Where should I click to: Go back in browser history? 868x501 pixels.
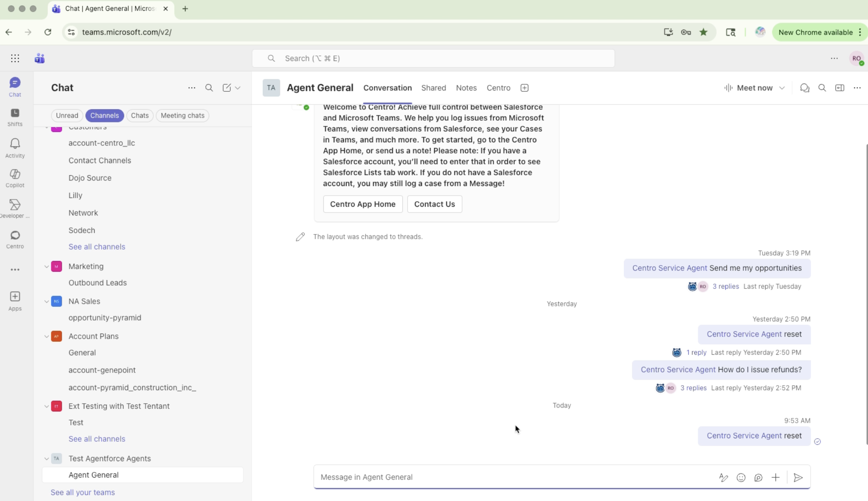coord(9,32)
